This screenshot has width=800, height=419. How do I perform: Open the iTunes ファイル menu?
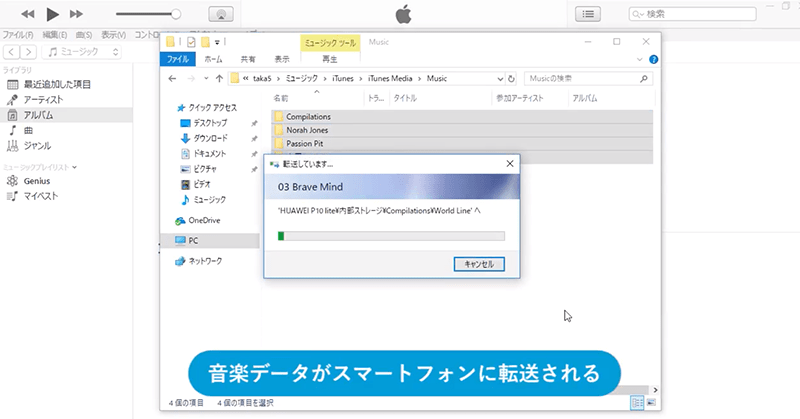click(18, 35)
